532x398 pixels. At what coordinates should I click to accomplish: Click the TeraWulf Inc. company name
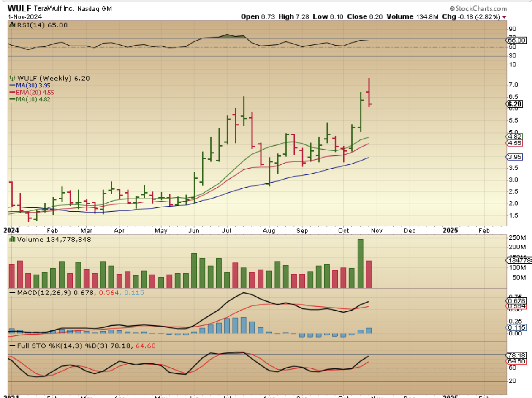click(54, 8)
